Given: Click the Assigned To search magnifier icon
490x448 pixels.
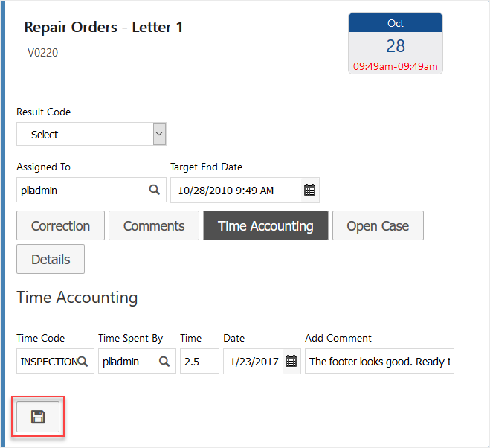Looking at the screenshot, I should pos(155,190).
